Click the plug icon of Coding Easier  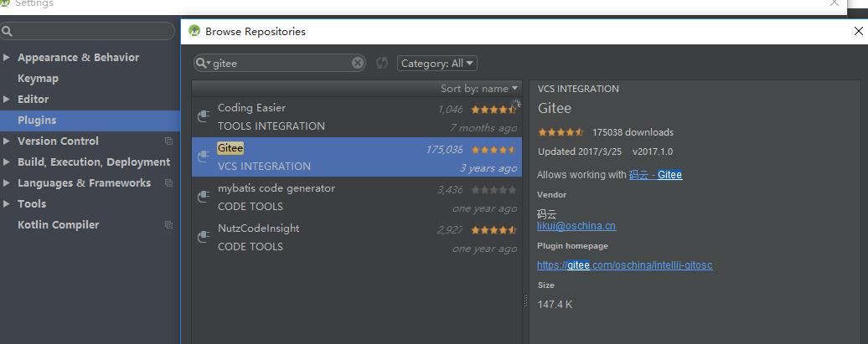coord(204,116)
